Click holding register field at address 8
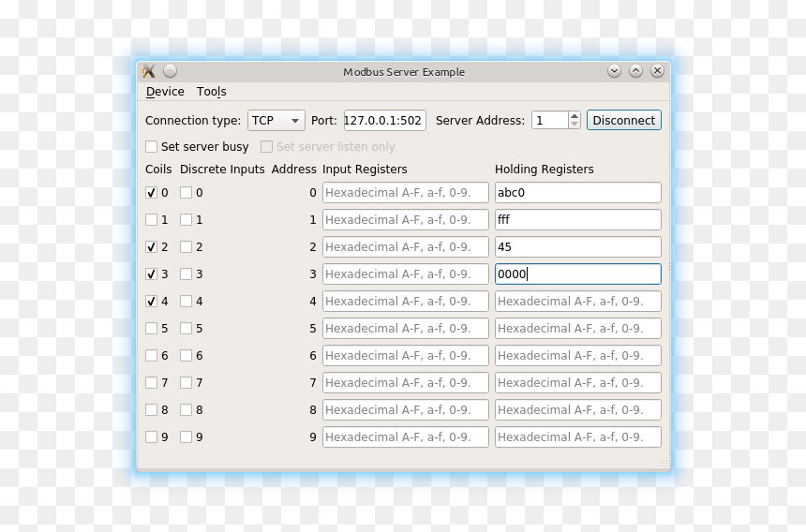The width and height of the screenshot is (806, 532). click(577, 410)
